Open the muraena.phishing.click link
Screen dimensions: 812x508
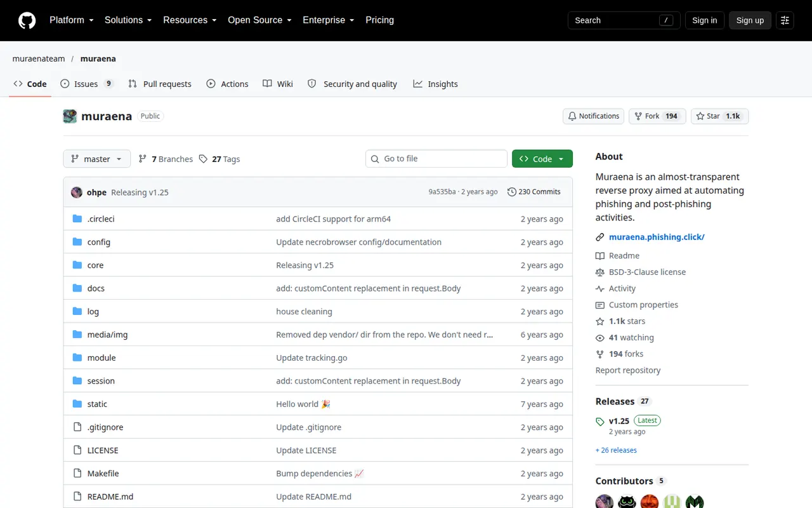tap(657, 237)
